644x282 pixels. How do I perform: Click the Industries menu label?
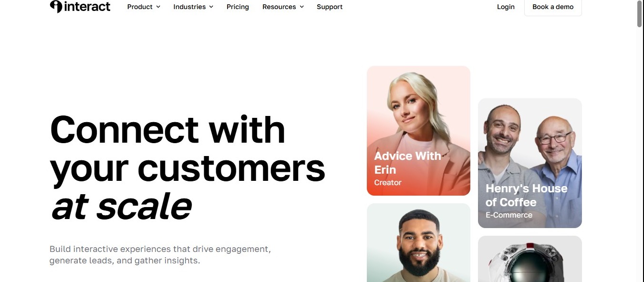189,7
